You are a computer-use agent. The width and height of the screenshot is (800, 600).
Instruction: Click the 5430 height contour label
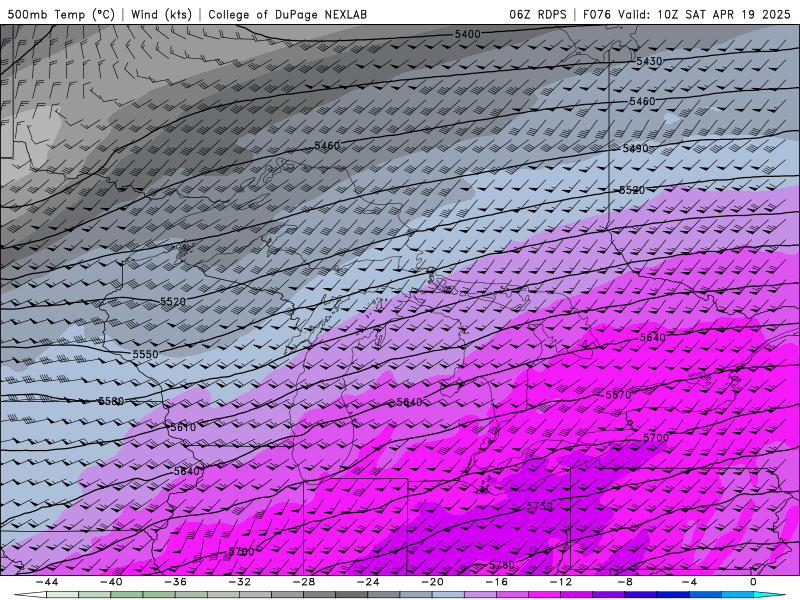pos(649,61)
